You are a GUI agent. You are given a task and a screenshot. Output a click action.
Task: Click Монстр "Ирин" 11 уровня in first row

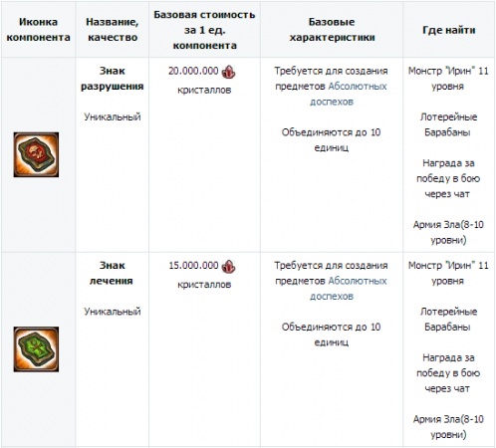(448, 79)
